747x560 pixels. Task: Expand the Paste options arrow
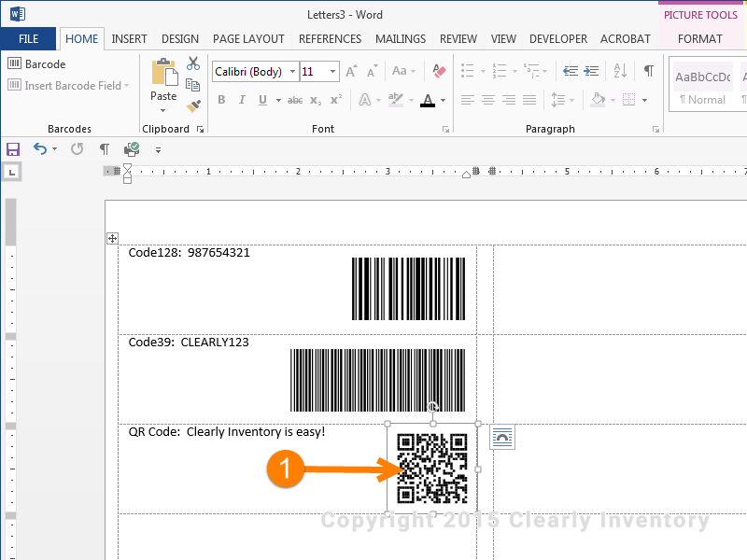[163, 110]
